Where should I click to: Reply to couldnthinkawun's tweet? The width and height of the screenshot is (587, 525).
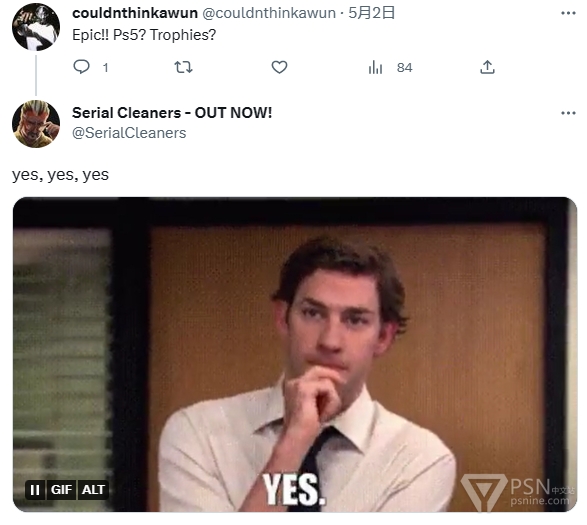[x=81, y=67]
